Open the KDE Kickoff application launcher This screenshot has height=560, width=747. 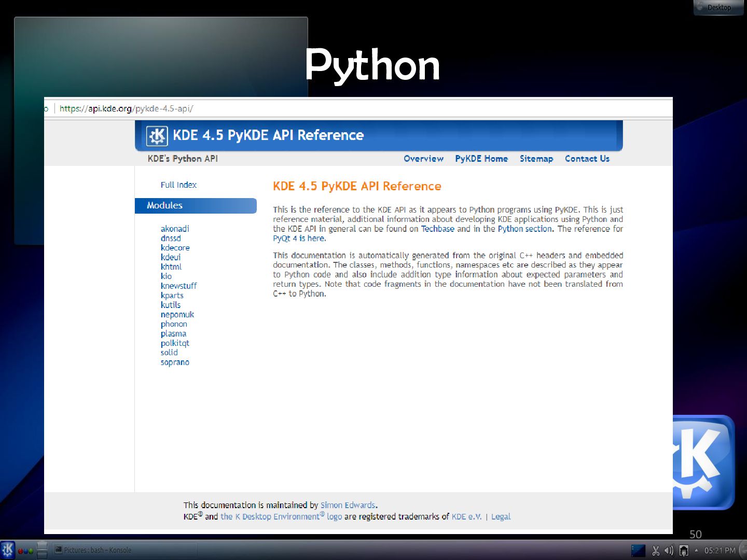[x=8, y=550]
